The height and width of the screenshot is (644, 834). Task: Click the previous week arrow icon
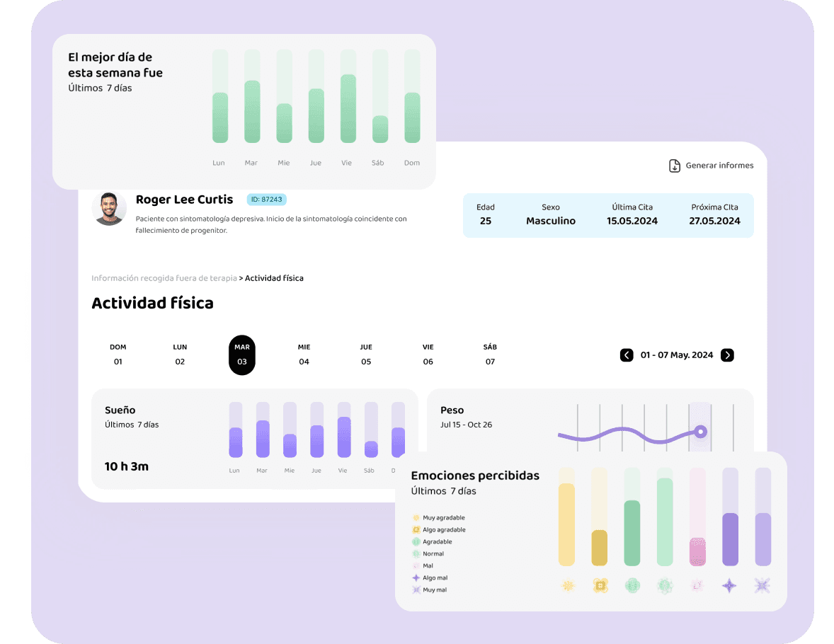coord(627,355)
